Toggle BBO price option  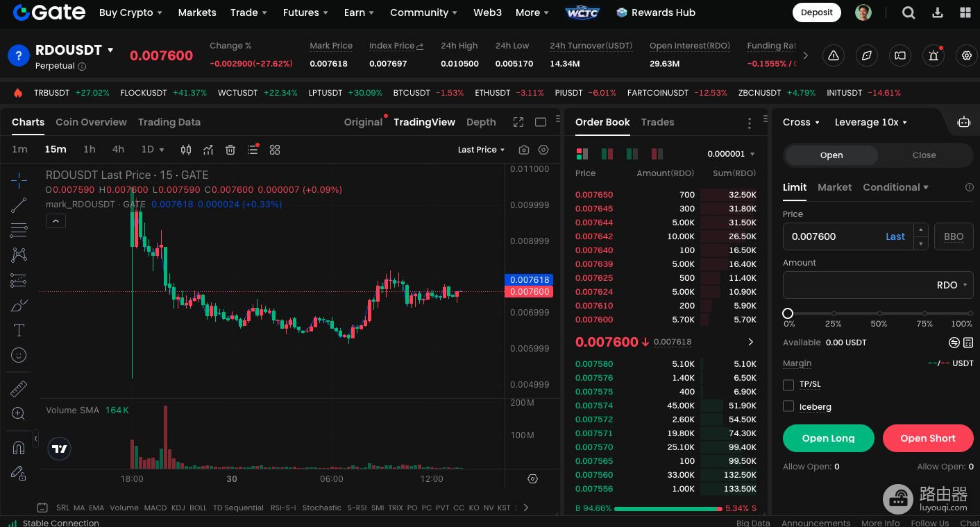tap(954, 236)
